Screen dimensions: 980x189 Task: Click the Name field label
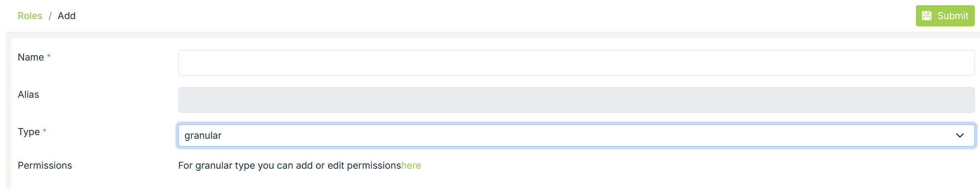point(31,57)
